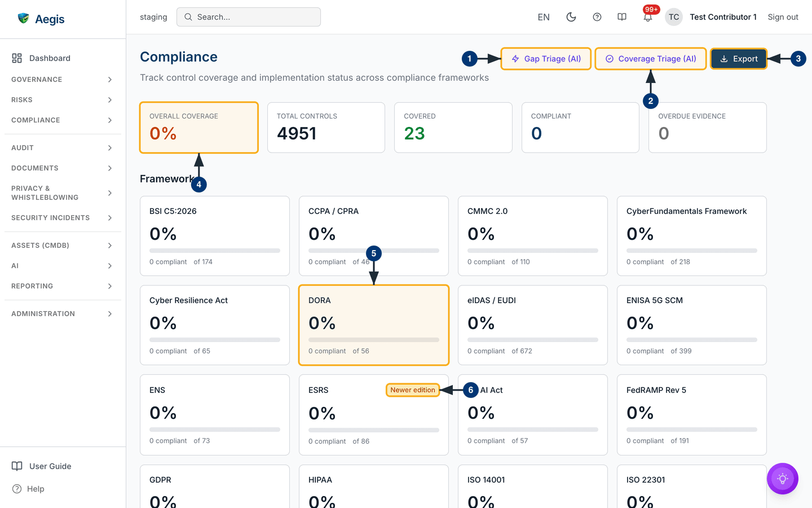Click the DORA progress bar
Viewport: 812px width, 508px height.
pos(374,340)
